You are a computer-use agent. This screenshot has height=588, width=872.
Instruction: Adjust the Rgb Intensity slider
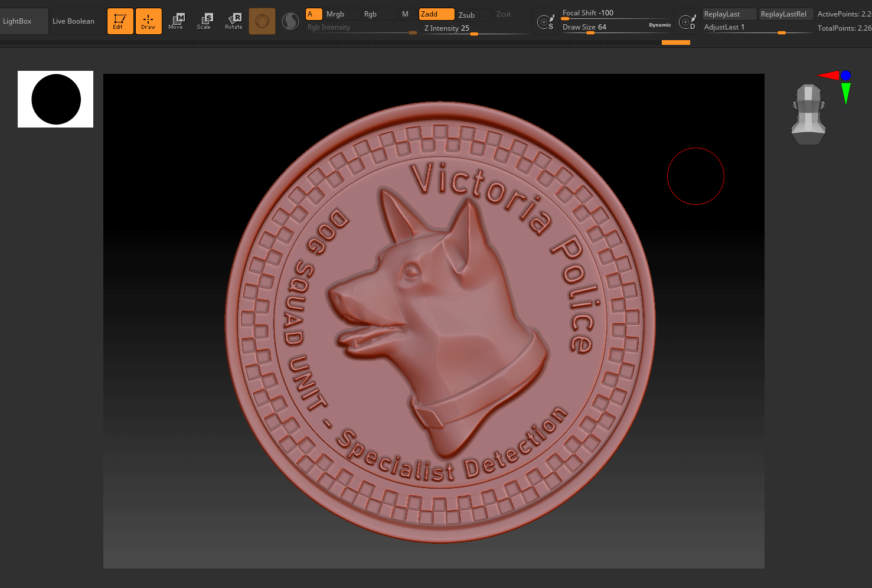(x=361, y=28)
